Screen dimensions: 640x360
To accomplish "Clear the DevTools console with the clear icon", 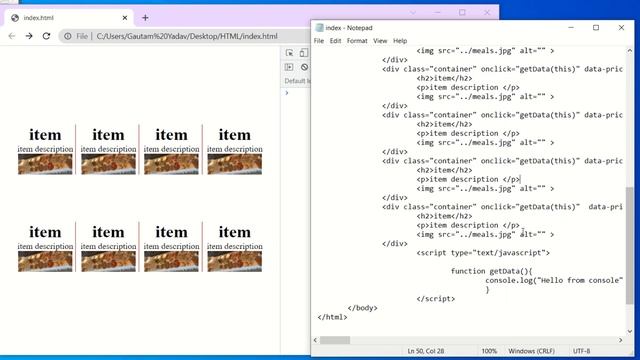I will tap(304, 67).
